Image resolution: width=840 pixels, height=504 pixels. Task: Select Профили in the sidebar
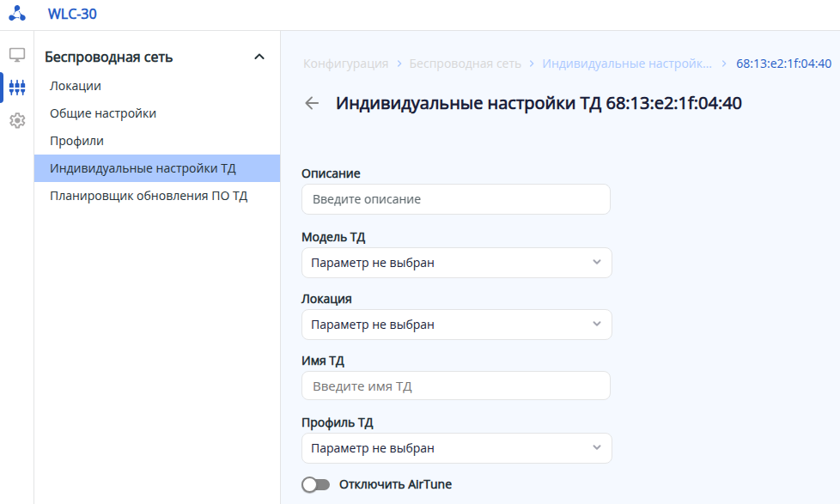pyautogui.click(x=76, y=141)
